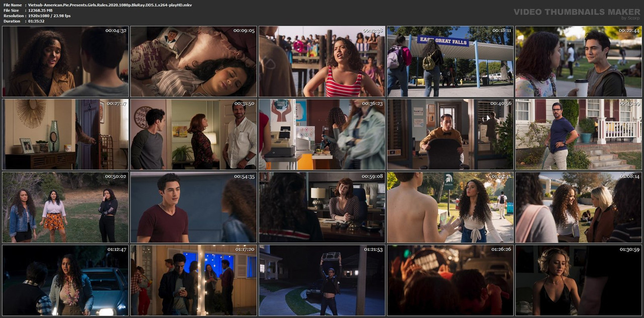Open the thumbnail at 00:09:05
The width and height of the screenshot is (644, 318).
(x=194, y=61)
